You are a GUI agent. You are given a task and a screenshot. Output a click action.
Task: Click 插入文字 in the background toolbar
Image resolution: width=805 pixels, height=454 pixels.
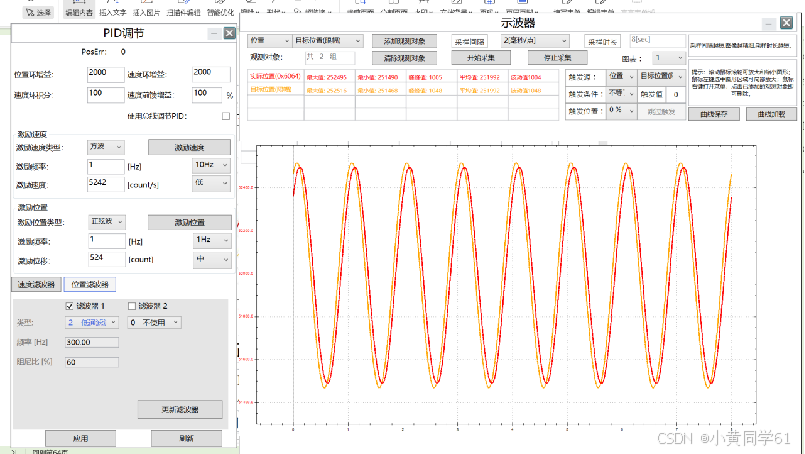click(x=112, y=12)
